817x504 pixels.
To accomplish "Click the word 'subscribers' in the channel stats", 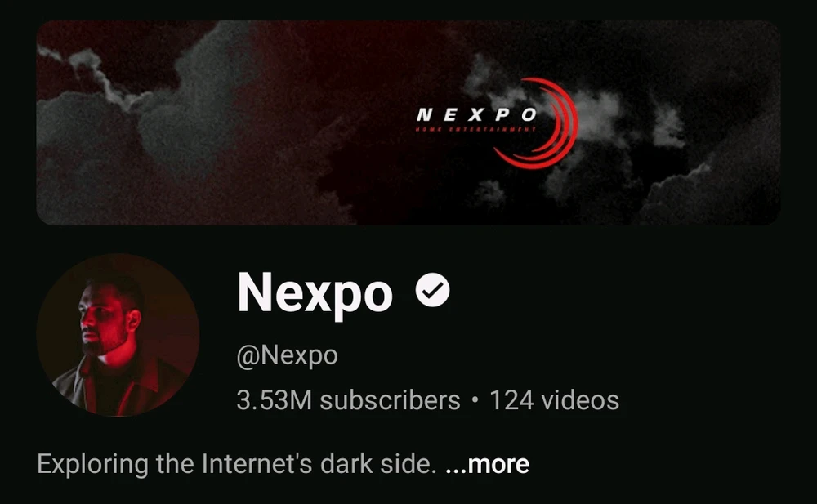I will (390, 400).
